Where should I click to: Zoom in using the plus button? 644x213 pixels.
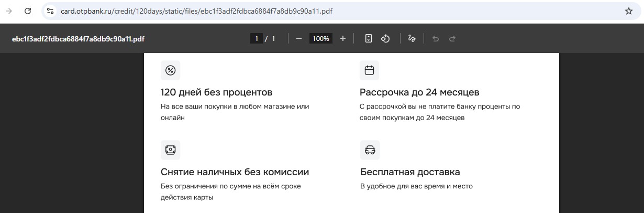343,39
